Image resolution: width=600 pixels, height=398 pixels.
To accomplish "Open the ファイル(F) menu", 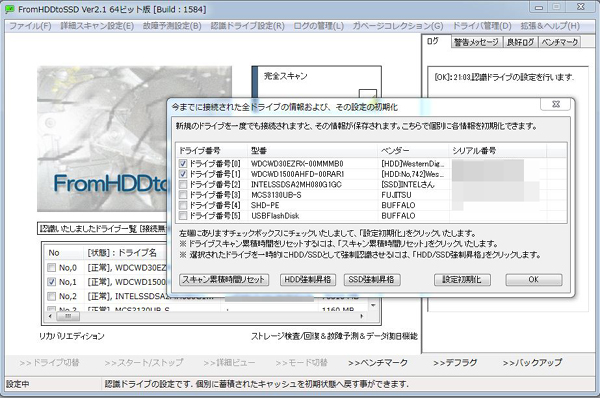I will (x=30, y=26).
